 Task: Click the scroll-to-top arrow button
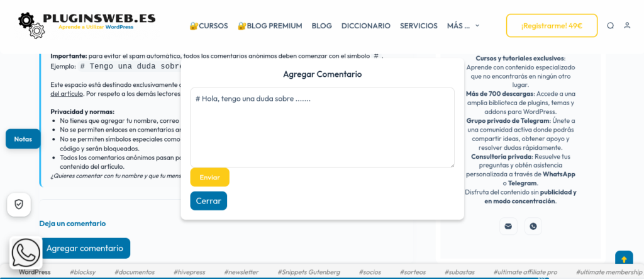(624, 259)
